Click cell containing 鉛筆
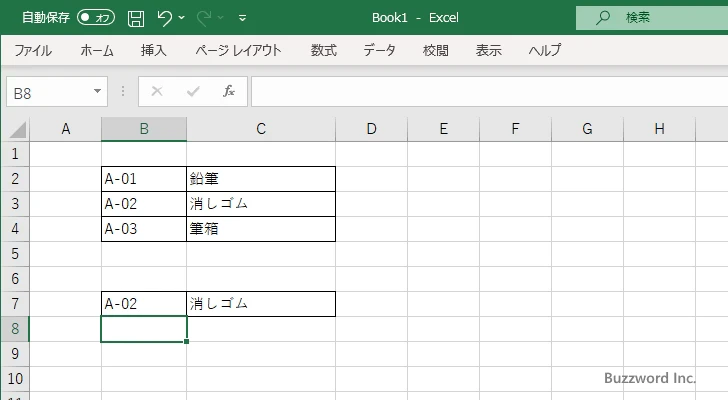728x400 pixels. [261, 179]
